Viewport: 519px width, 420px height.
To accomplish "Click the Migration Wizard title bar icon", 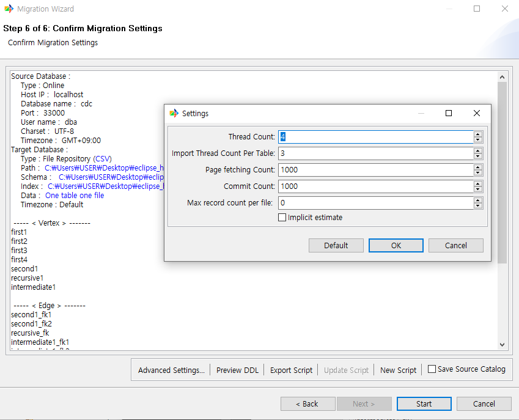I will tap(9, 9).
